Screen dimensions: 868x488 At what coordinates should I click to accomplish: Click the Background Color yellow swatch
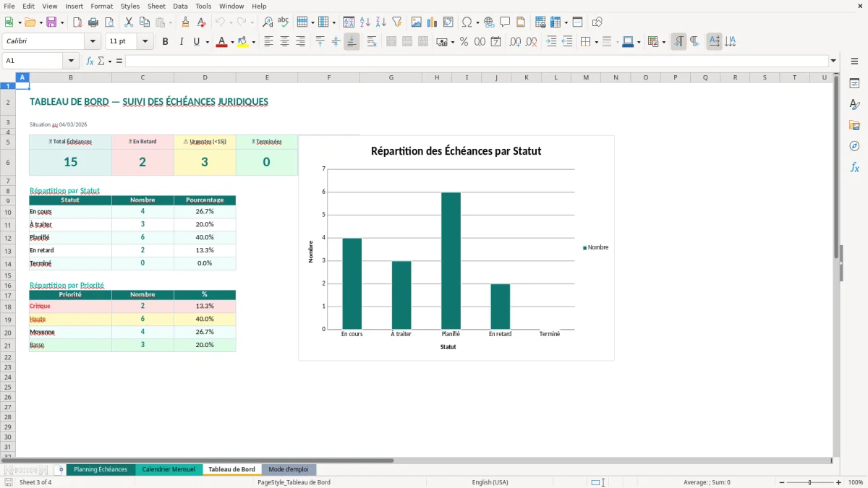pyautogui.click(x=242, y=42)
